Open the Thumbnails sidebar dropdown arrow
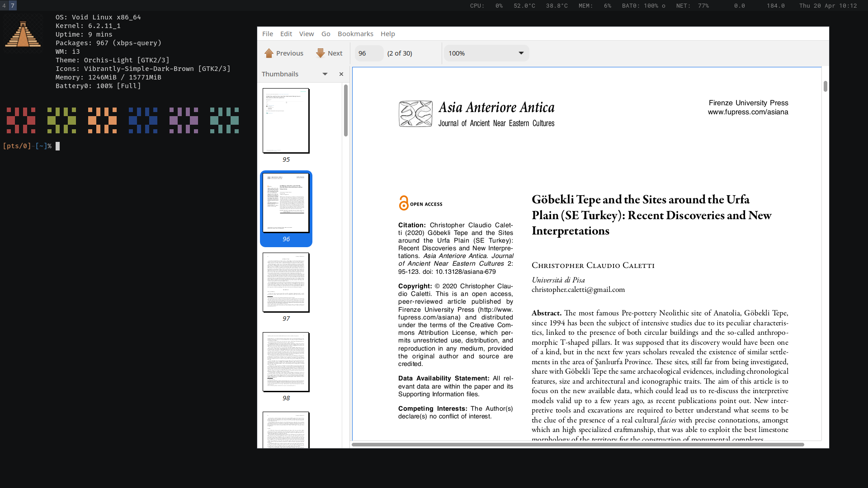This screenshot has width=868, height=488. (x=325, y=74)
